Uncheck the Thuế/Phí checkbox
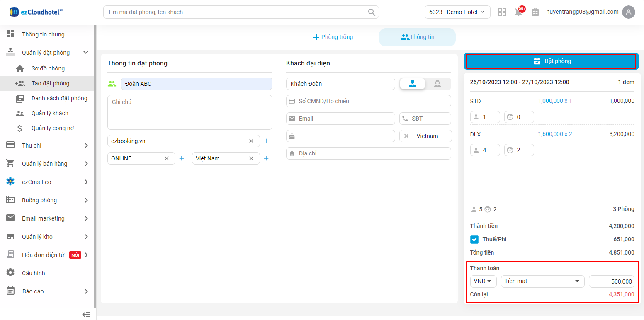The height and width of the screenshot is (320, 644). [474, 239]
